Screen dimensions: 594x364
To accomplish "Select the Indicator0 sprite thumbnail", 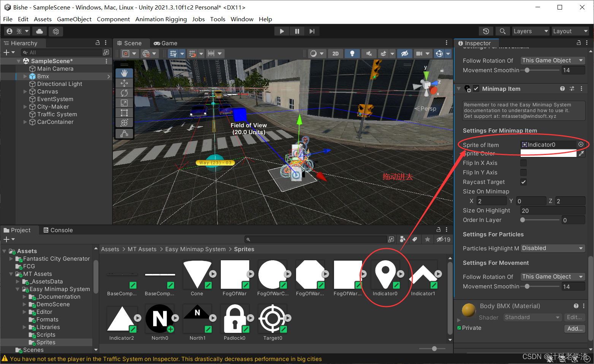I will click(385, 274).
